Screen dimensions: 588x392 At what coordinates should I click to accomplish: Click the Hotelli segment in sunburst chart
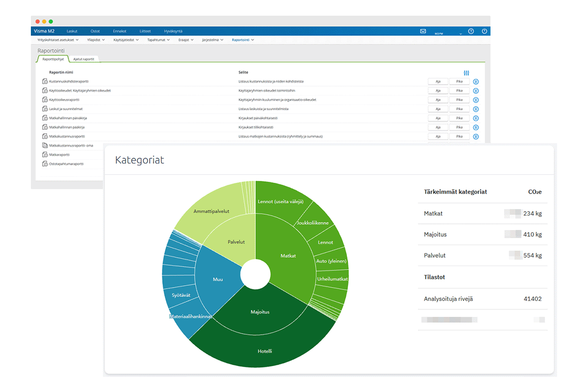tap(265, 351)
